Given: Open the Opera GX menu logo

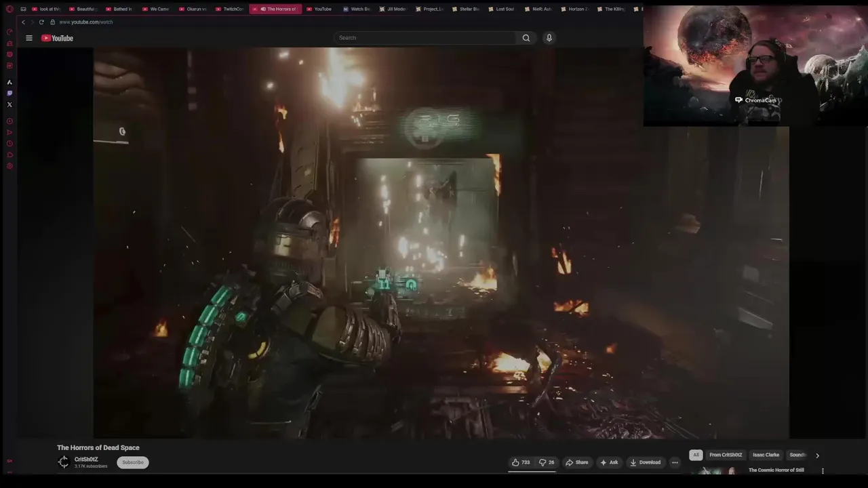Looking at the screenshot, I should click(9, 9).
